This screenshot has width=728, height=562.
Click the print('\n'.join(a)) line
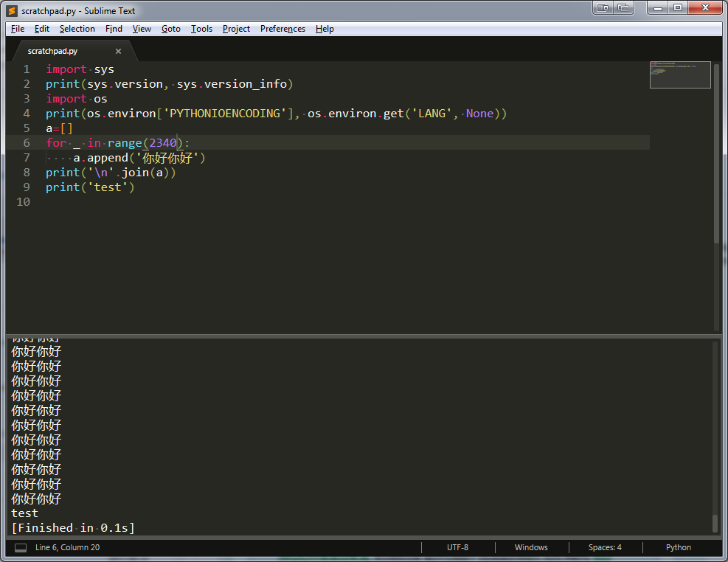(x=111, y=173)
